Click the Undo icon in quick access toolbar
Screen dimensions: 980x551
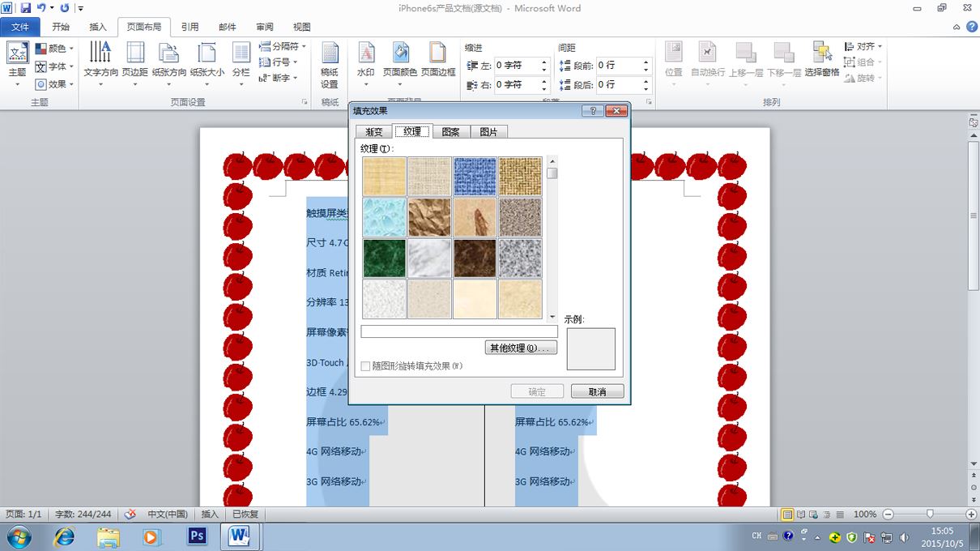coord(40,8)
